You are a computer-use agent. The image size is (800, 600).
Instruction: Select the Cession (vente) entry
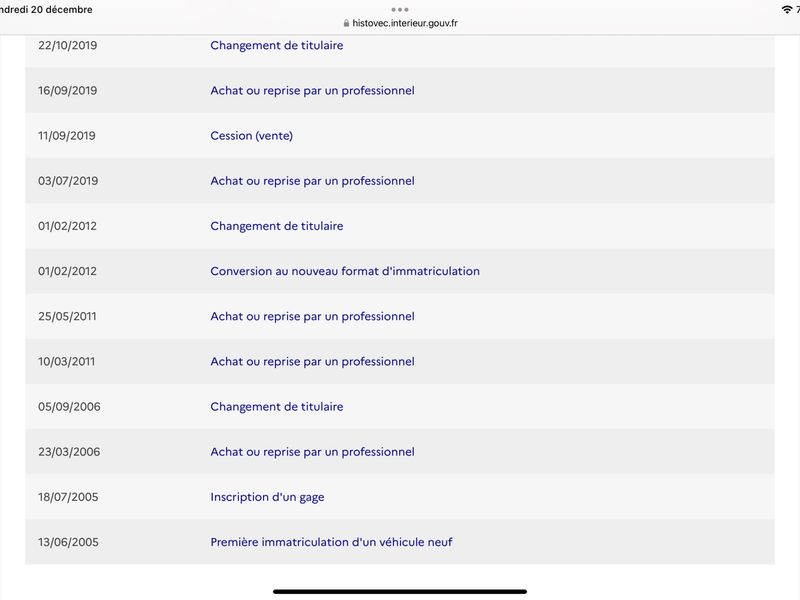click(399, 135)
